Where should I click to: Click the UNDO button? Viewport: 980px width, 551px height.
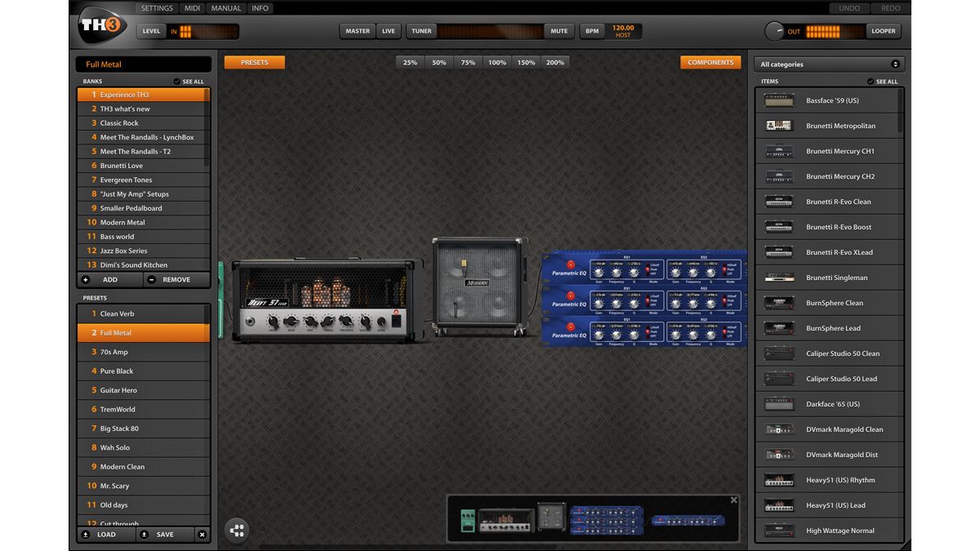[x=848, y=7]
